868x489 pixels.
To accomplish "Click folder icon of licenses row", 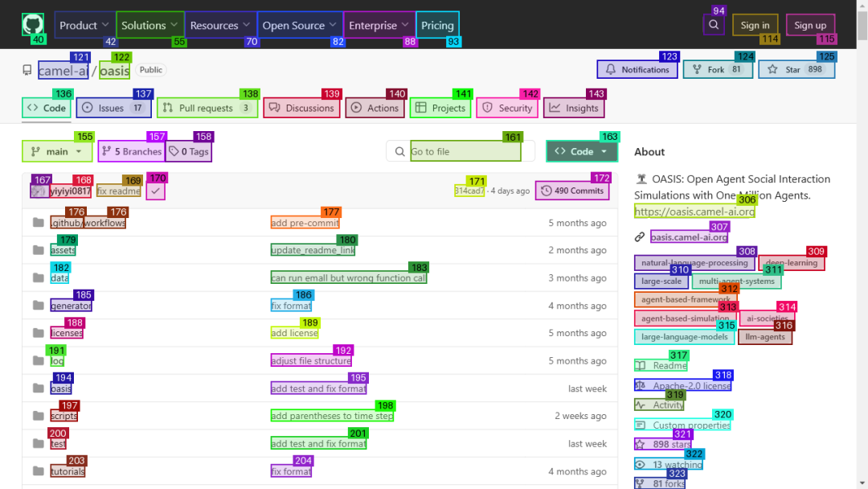I will coord(39,333).
